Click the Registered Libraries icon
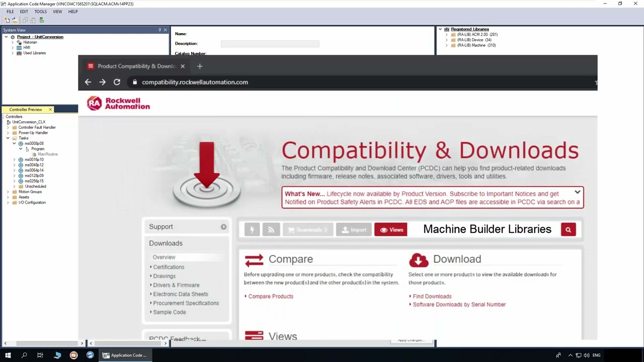644x362 pixels. point(447,29)
